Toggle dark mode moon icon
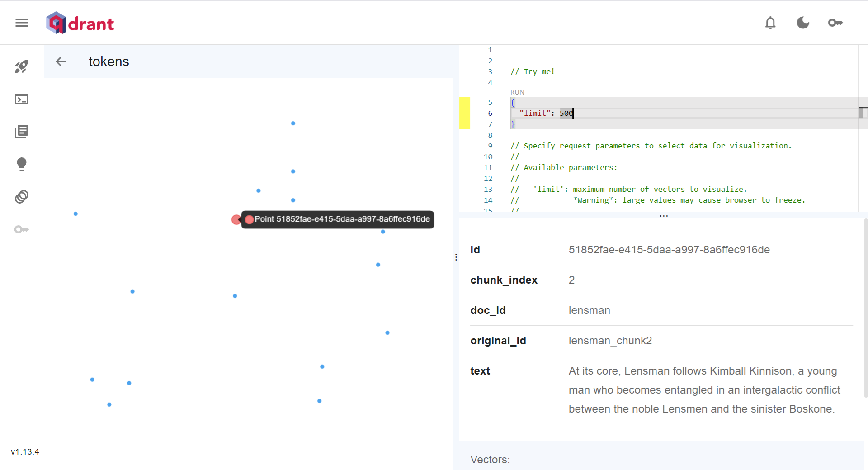This screenshot has height=470, width=868. click(803, 23)
